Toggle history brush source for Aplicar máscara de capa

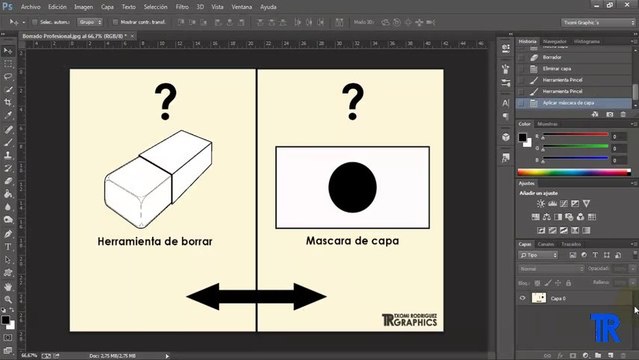[x=521, y=103]
